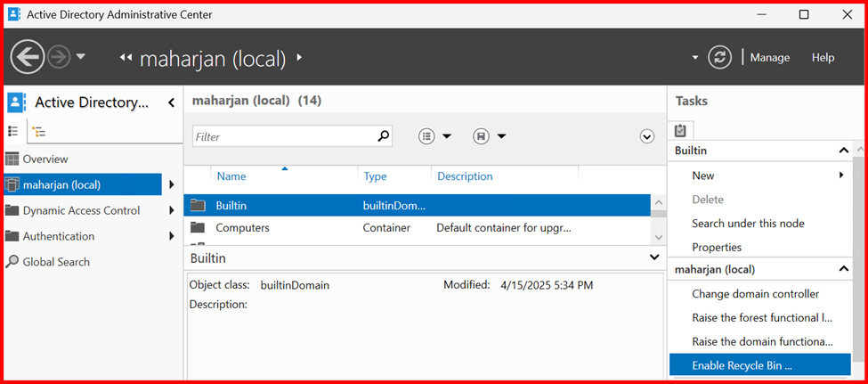Select the Computers container row
Viewport: 868px width, 384px height.
tap(242, 228)
